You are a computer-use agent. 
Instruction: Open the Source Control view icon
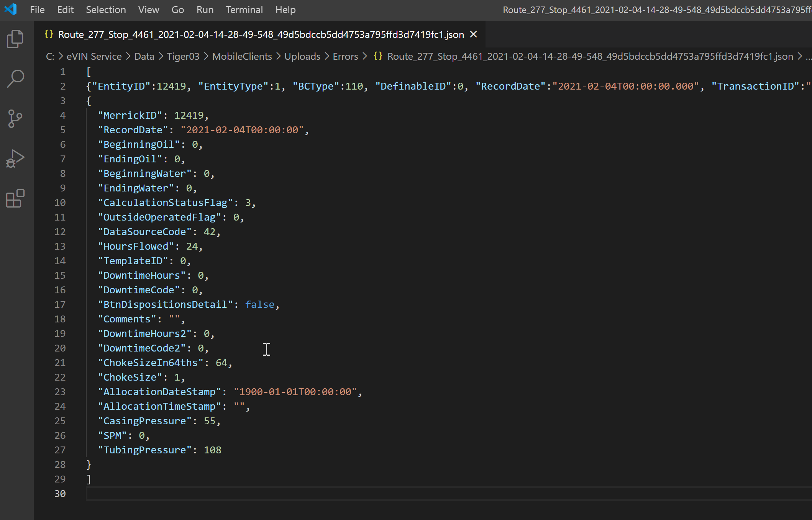[x=15, y=118]
